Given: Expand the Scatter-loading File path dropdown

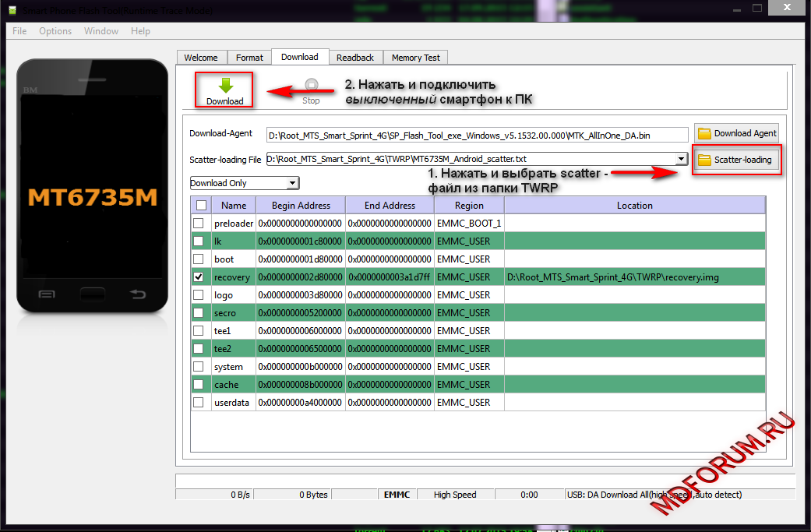Looking at the screenshot, I should point(682,160).
